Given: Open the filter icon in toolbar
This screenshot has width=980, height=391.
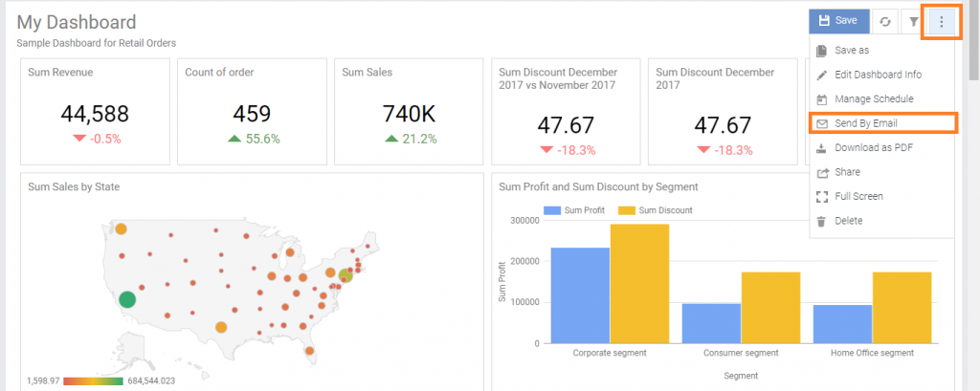Looking at the screenshot, I should (913, 22).
